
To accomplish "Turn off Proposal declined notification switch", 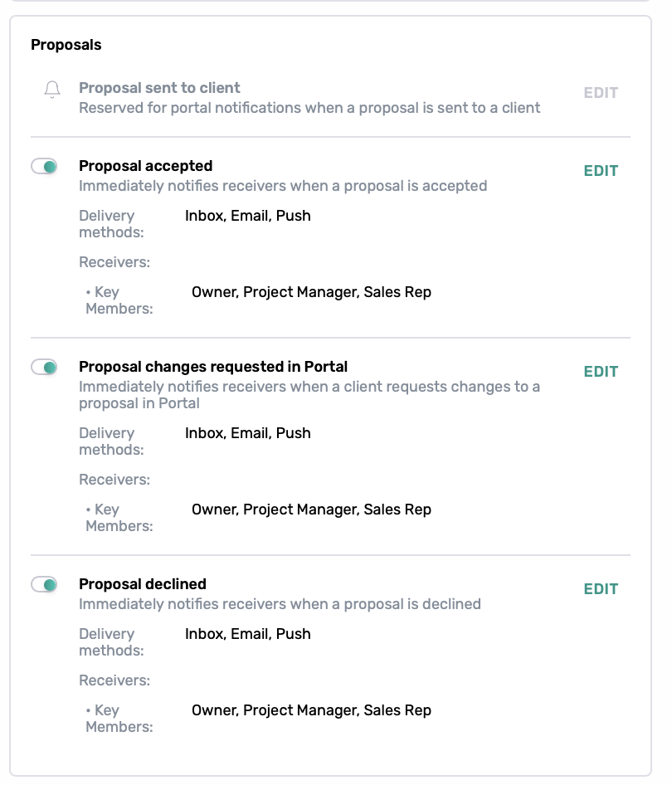I will (x=44, y=584).
